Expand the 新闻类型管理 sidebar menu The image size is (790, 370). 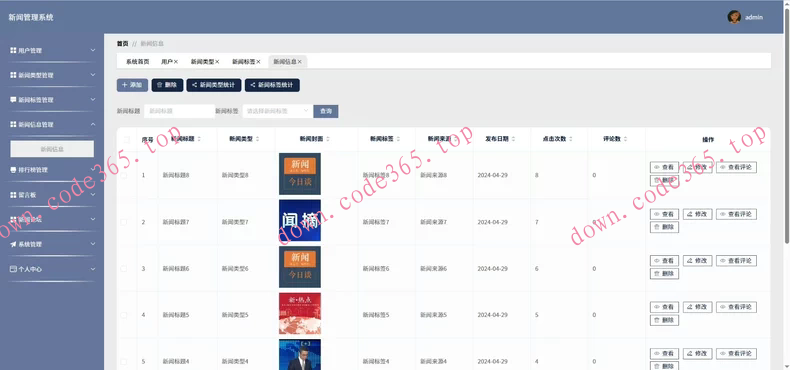[x=52, y=75]
